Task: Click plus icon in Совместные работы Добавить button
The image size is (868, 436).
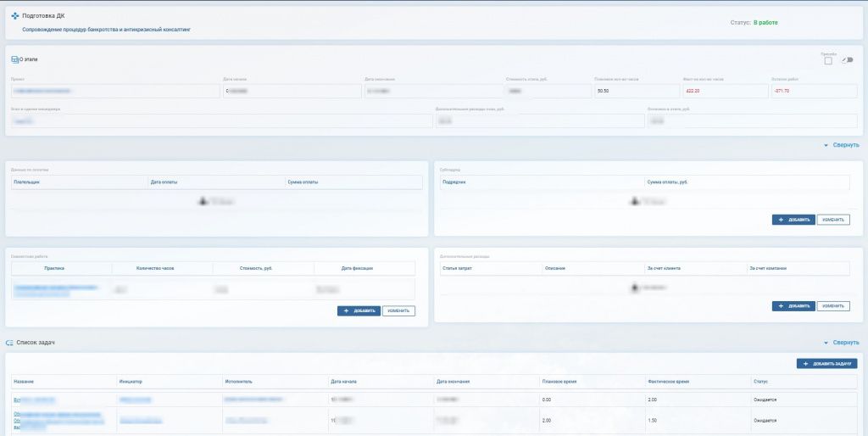Action: (x=346, y=311)
